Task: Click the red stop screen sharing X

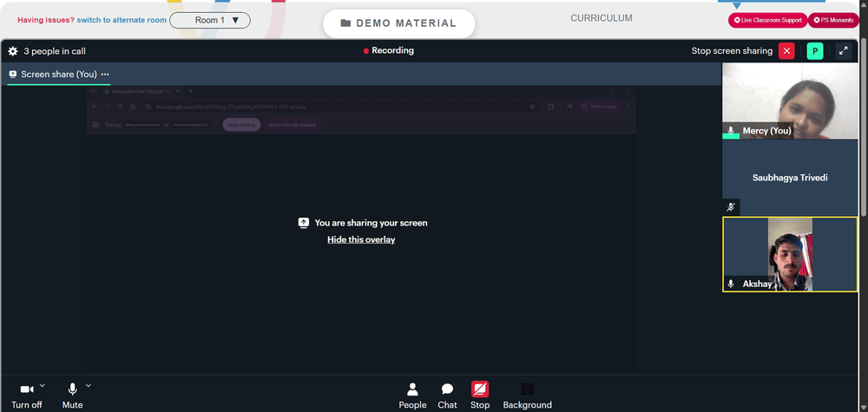Action: pos(786,51)
